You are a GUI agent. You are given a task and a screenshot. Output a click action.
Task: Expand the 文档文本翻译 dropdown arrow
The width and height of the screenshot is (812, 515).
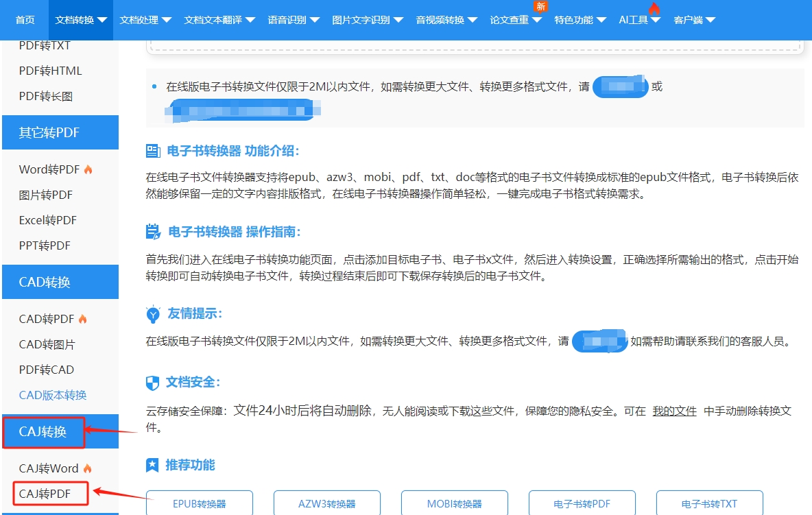tap(250, 20)
